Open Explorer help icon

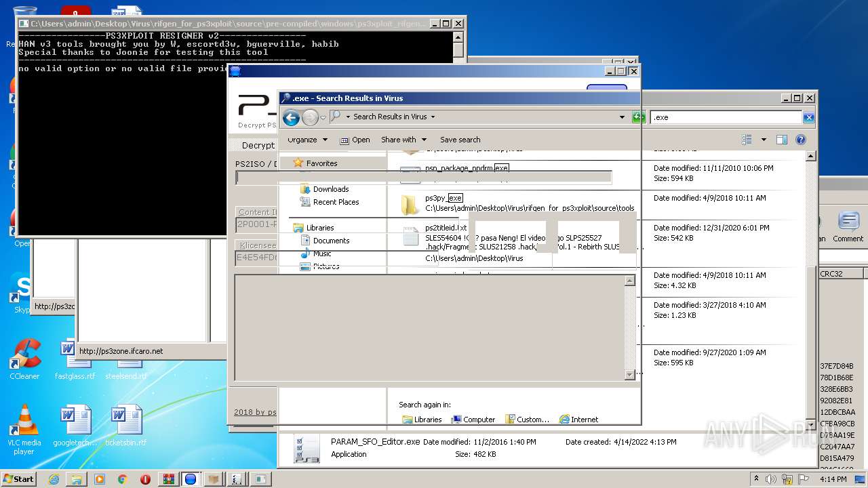pos(800,140)
